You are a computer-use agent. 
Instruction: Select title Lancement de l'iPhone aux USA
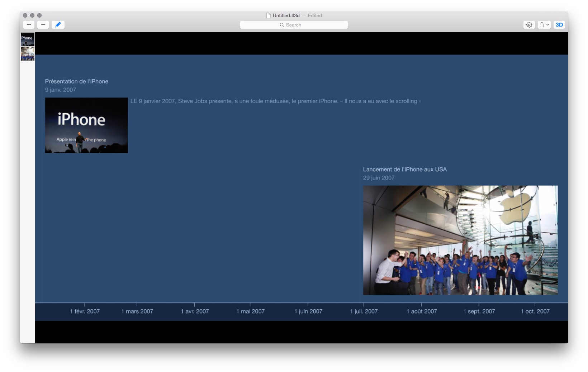[x=405, y=170]
